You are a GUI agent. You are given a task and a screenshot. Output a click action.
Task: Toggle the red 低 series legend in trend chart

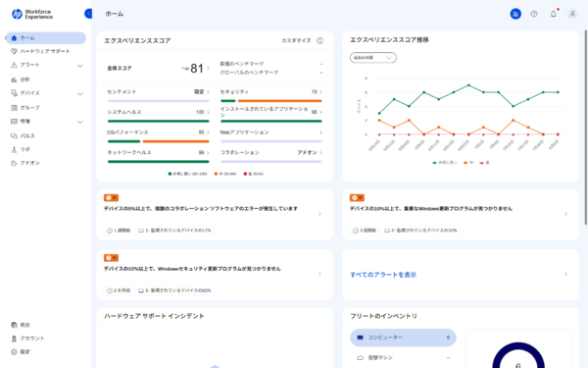[484, 163]
